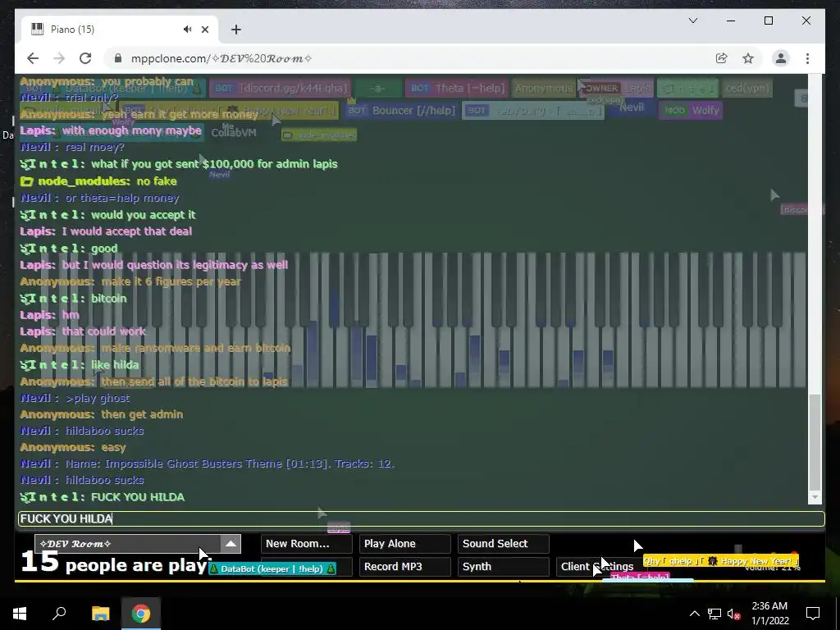The height and width of the screenshot is (630, 840).
Task: Show hidden system tray icons
Action: (694, 614)
